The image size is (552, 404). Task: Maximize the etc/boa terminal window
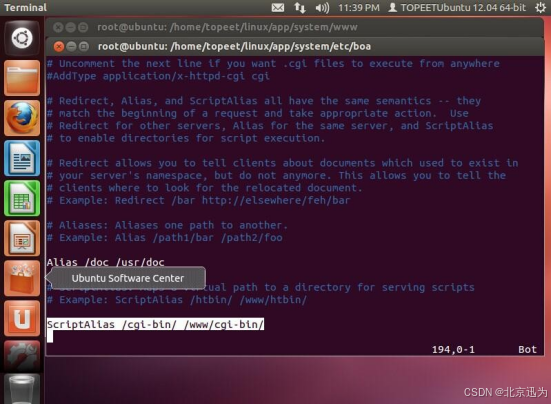click(84, 46)
